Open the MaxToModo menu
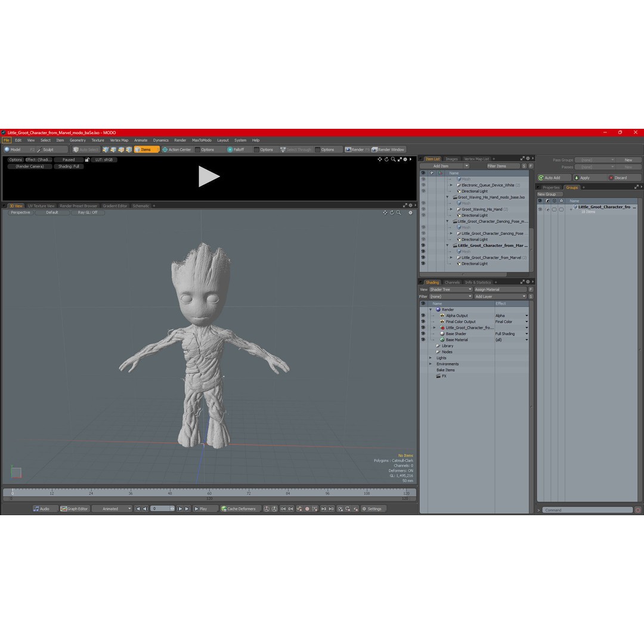 click(x=202, y=141)
